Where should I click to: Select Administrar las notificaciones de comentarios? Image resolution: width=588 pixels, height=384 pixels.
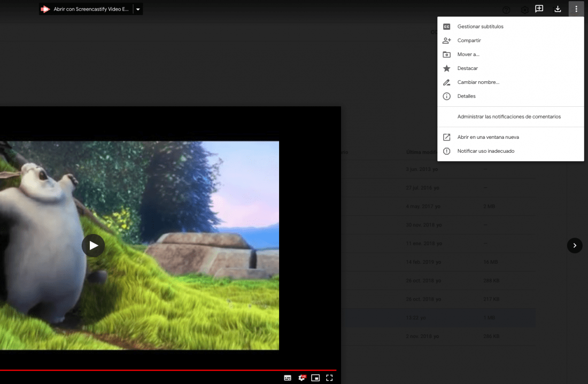point(510,116)
